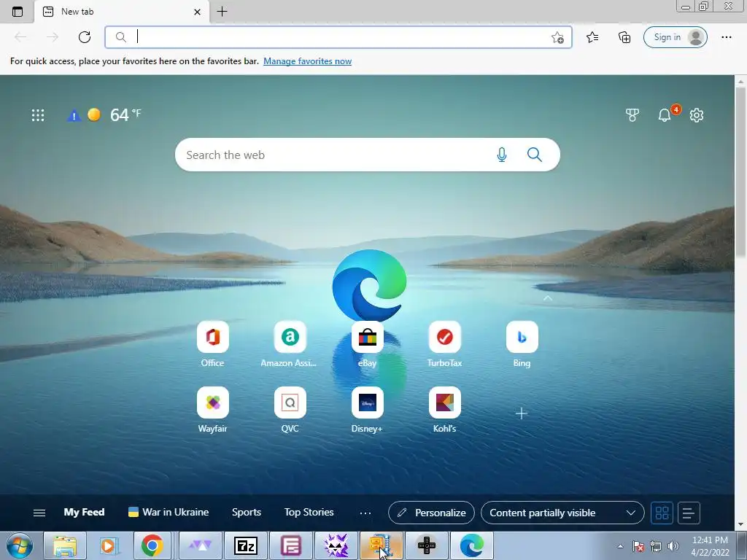Switch feed to list view
The image size is (747, 560).
point(689,513)
